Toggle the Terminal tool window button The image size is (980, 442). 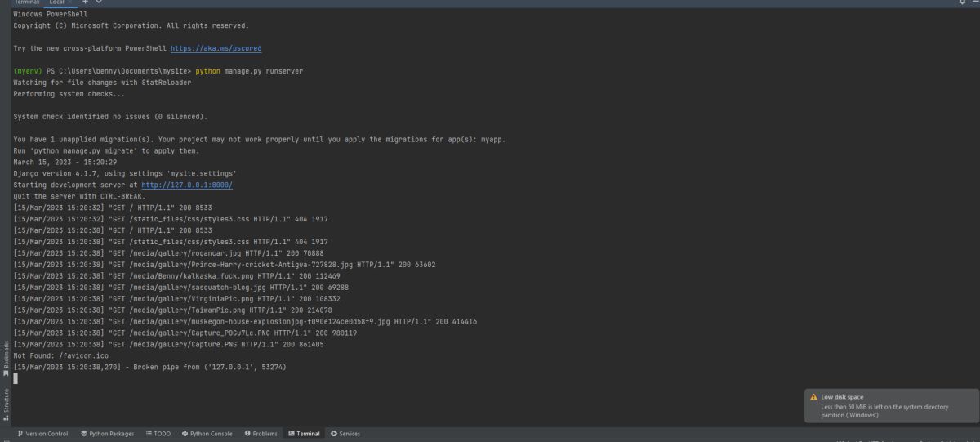tap(304, 434)
